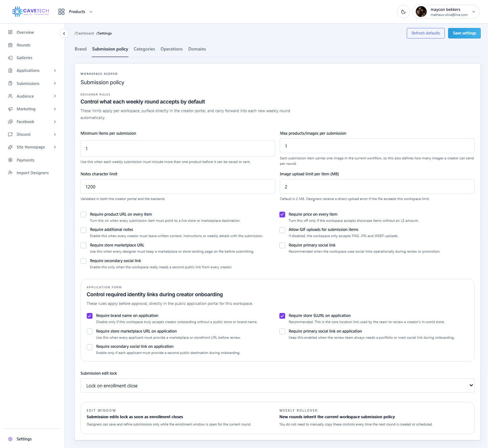
Task: Enable Require additional notes checkbox
Action: (83, 230)
